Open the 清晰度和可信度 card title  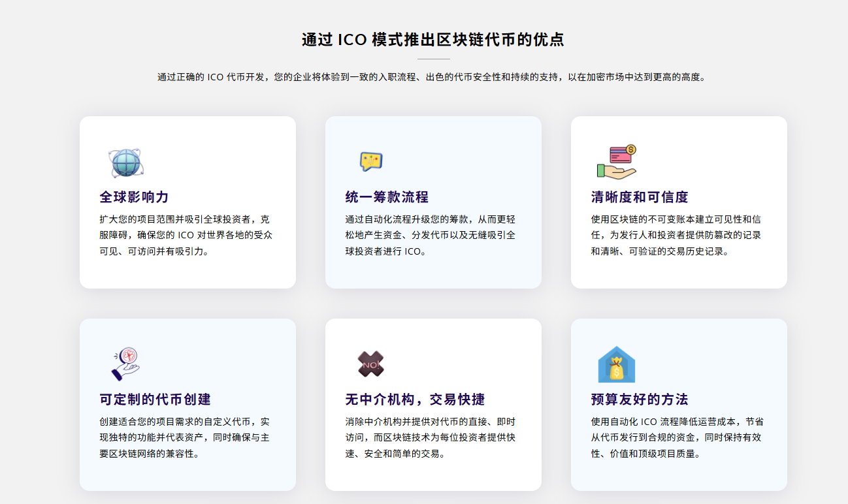pos(640,197)
